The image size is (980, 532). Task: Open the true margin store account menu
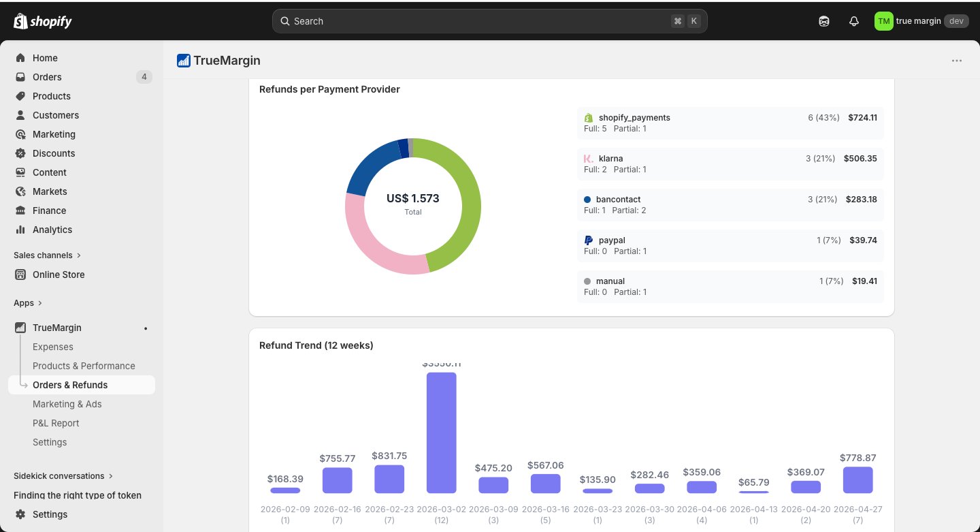pos(921,21)
